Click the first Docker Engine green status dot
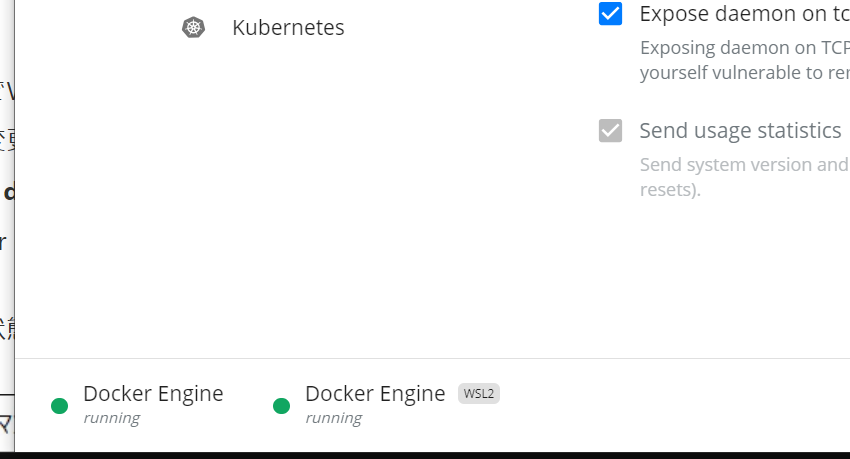The width and height of the screenshot is (850, 459). tap(60, 405)
